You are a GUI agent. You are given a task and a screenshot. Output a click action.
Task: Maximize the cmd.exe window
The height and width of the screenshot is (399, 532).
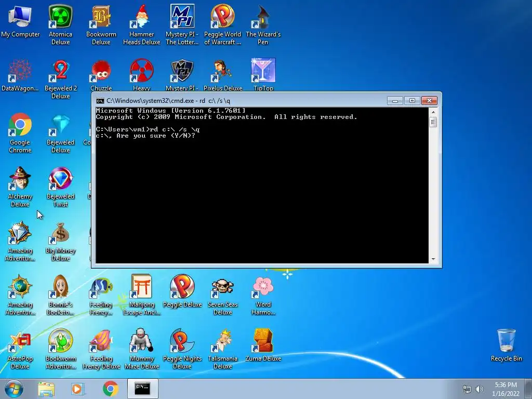(x=412, y=101)
